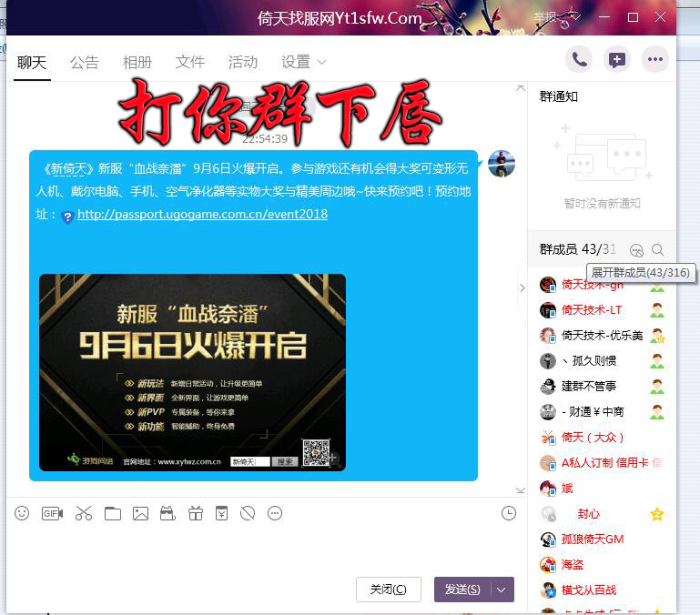The width and height of the screenshot is (700, 615).
Task: Click the question-mark link safety icon
Action: point(67,217)
